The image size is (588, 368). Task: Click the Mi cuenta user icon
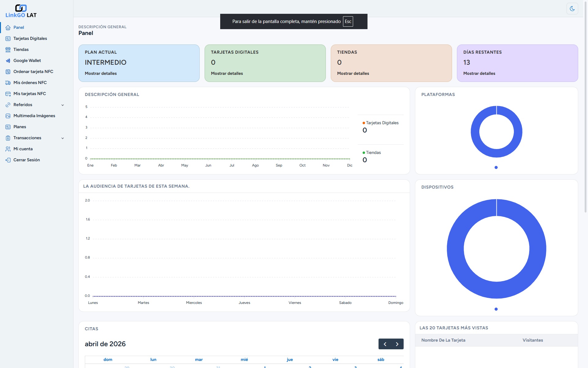[8, 149]
